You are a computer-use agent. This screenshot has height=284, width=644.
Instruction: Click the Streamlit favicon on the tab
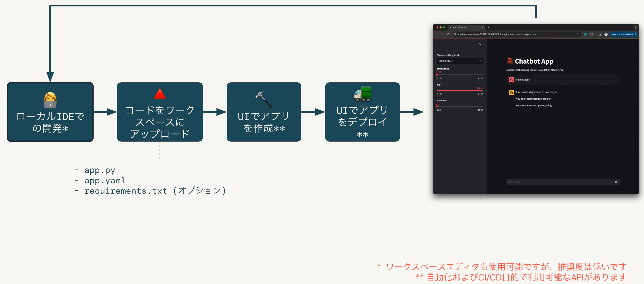tap(451, 27)
